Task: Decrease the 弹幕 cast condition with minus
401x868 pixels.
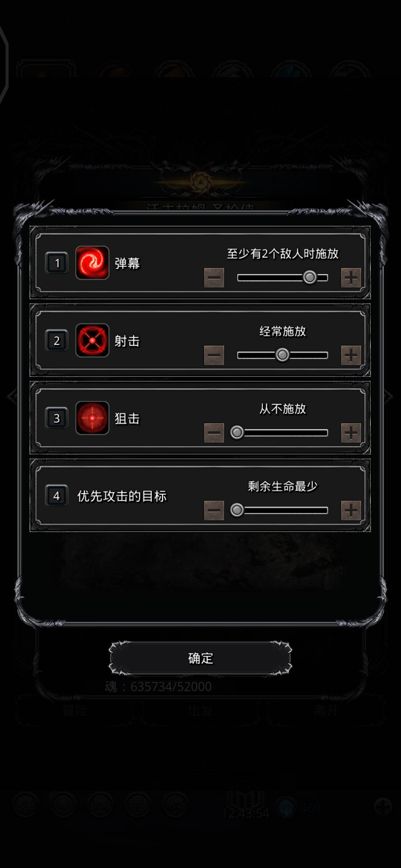Action: click(214, 277)
